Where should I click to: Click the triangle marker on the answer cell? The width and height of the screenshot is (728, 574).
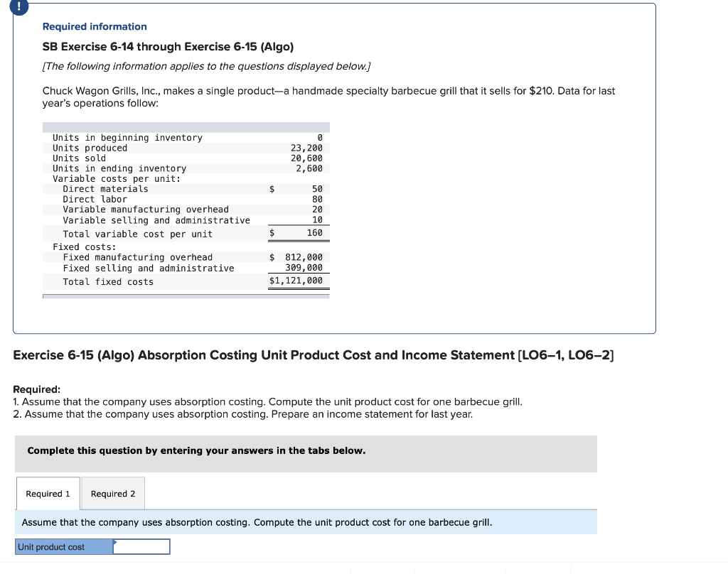[x=115, y=542]
